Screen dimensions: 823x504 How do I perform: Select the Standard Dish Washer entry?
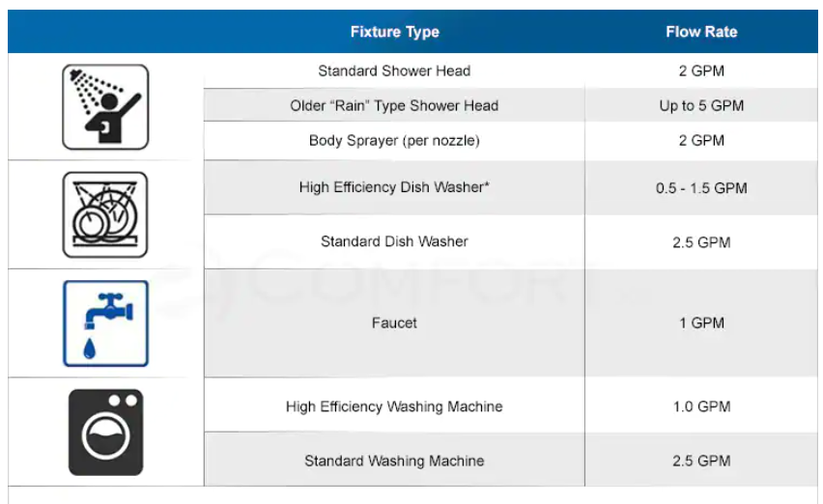[394, 241]
